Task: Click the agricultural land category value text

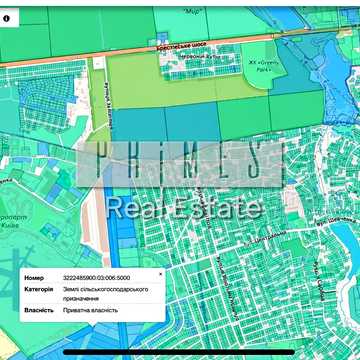Action: coord(106,294)
